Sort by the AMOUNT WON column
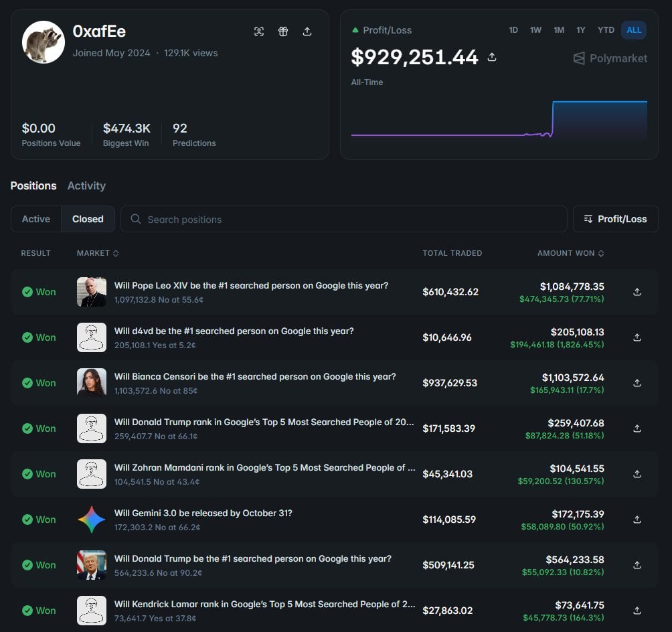The width and height of the screenshot is (672, 632). point(571,253)
